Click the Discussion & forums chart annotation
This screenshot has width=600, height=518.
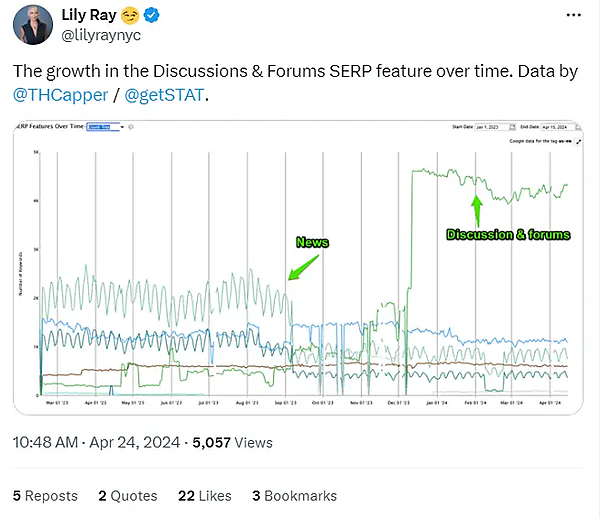pyautogui.click(x=507, y=235)
